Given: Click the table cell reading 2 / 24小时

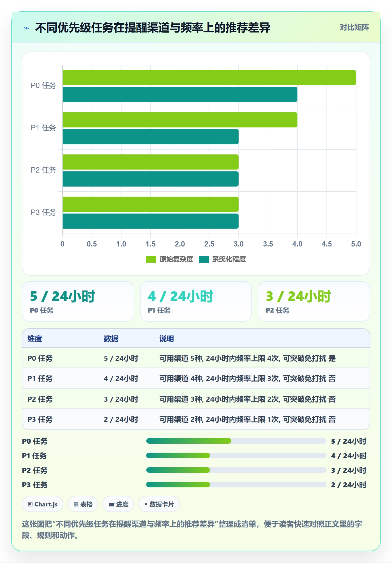Looking at the screenshot, I should coord(121,419).
